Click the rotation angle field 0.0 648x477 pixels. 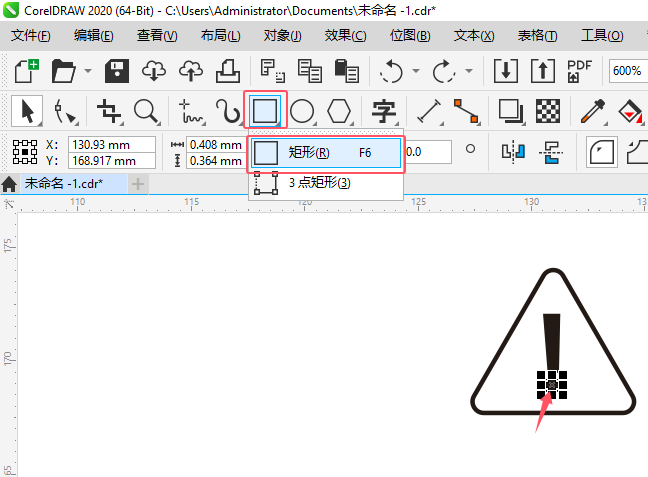click(428, 152)
